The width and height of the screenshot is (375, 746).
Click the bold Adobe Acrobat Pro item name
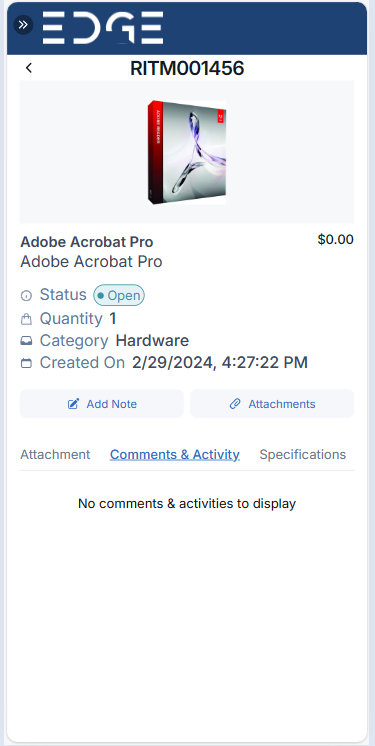tap(87, 242)
